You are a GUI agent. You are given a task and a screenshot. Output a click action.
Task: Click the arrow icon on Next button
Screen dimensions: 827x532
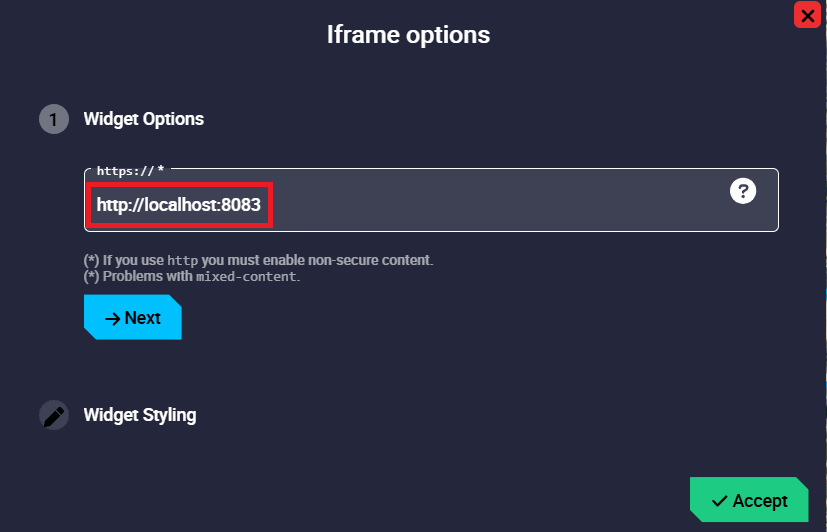pyautogui.click(x=112, y=318)
